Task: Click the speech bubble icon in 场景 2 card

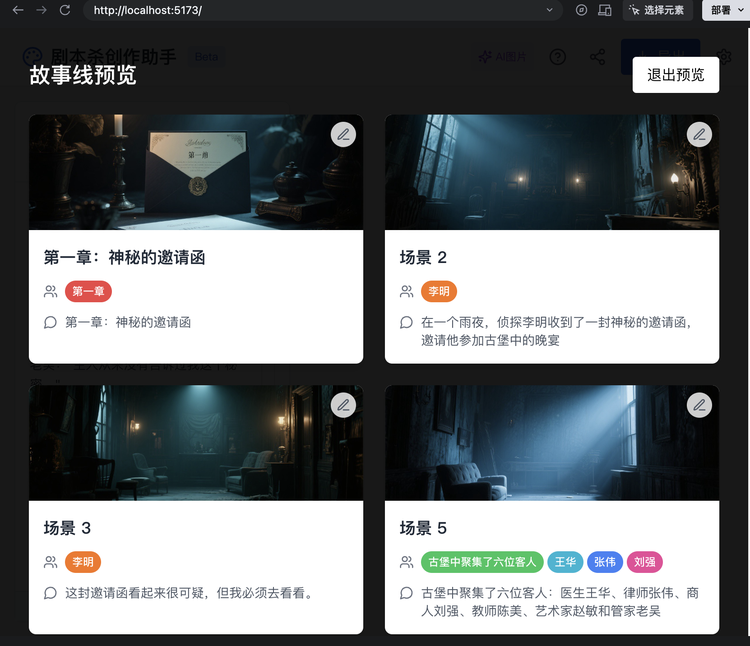Action: [x=407, y=322]
